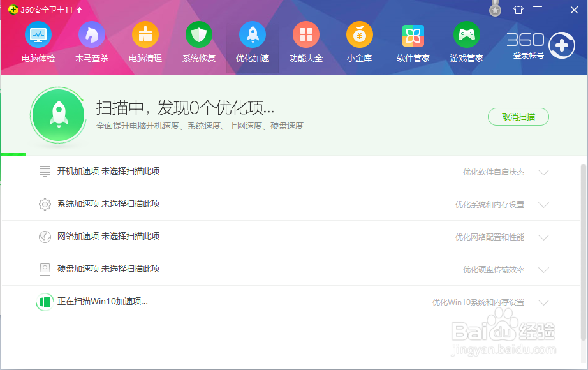Expand the 网络加速项 row chevron
588x370 pixels.
click(544, 237)
